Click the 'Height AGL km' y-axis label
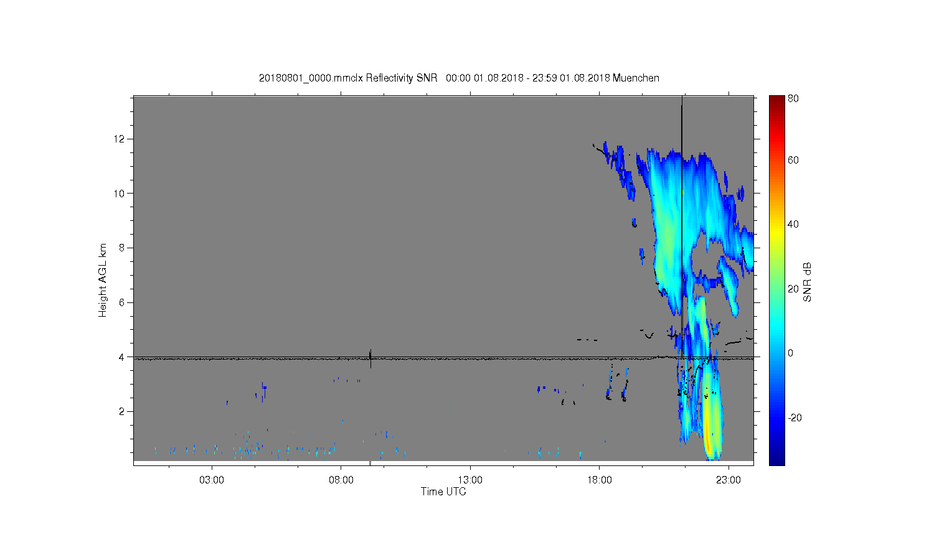The height and width of the screenshot is (560, 934). point(103,280)
